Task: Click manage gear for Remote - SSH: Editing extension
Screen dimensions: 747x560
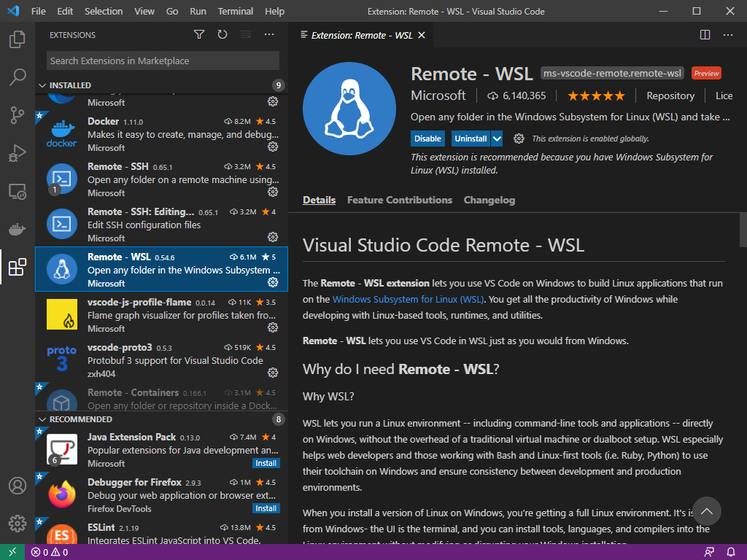Action: 273,237
